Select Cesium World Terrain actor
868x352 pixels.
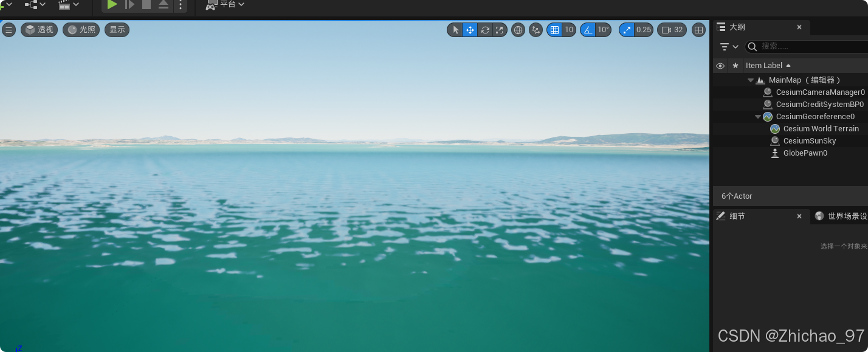821,129
